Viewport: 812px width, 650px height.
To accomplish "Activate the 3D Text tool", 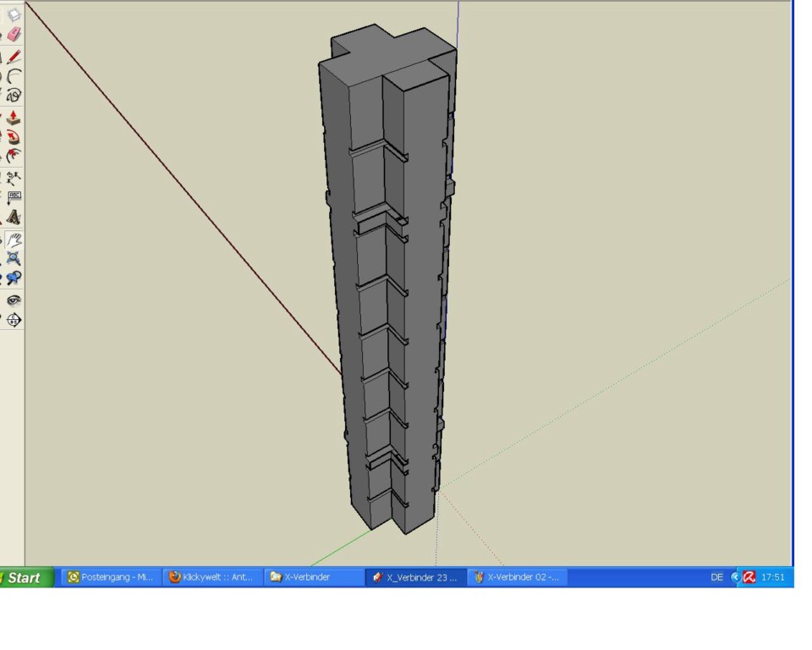I will (14, 218).
